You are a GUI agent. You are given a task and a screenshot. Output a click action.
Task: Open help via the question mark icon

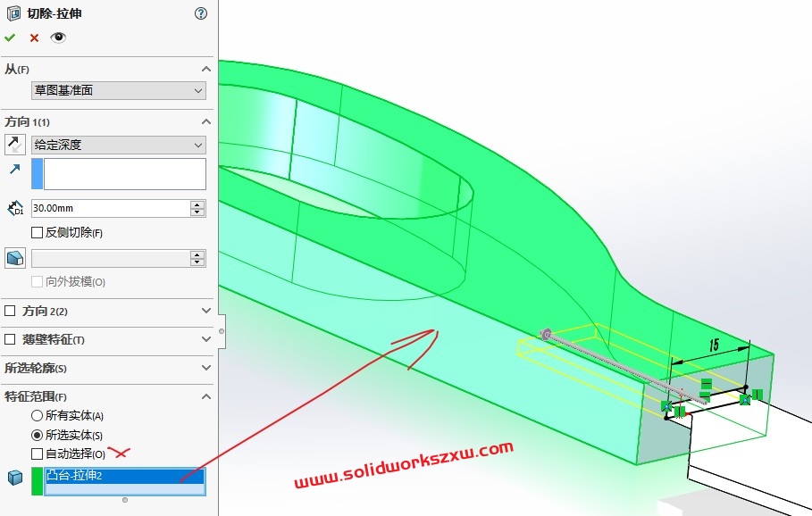[x=201, y=13]
